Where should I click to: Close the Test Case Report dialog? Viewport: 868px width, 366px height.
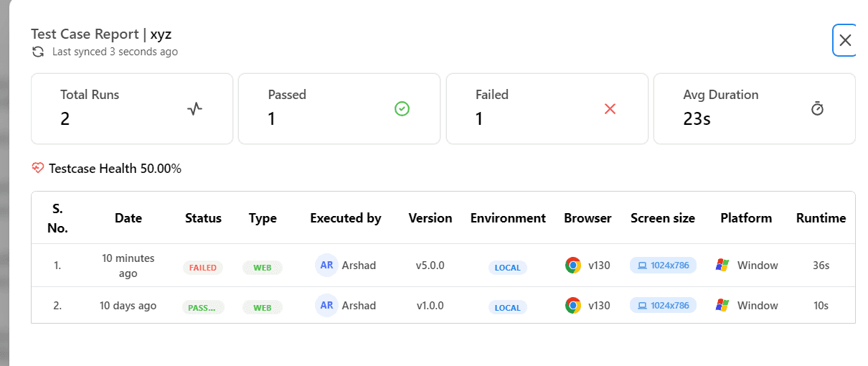click(845, 40)
